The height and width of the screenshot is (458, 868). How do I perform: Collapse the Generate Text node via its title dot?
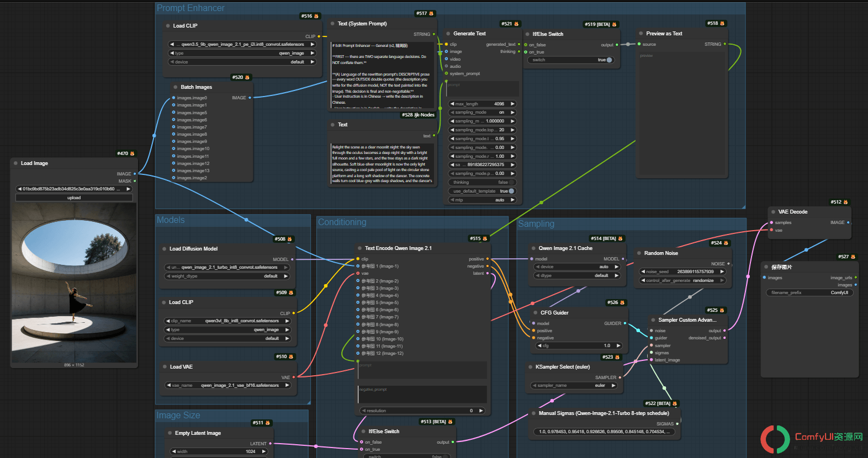[x=447, y=34]
